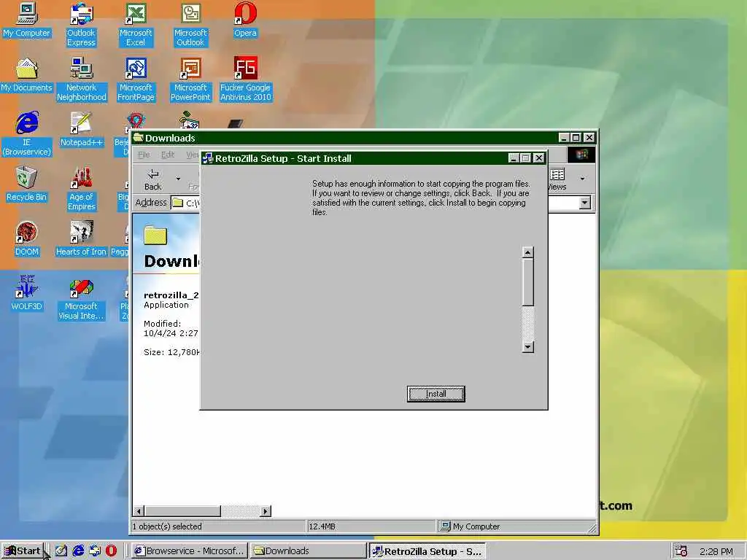Image resolution: width=747 pixels, height=560 pixels.
Task: Open the My Computer desktop icon
Action: (27, 20)
